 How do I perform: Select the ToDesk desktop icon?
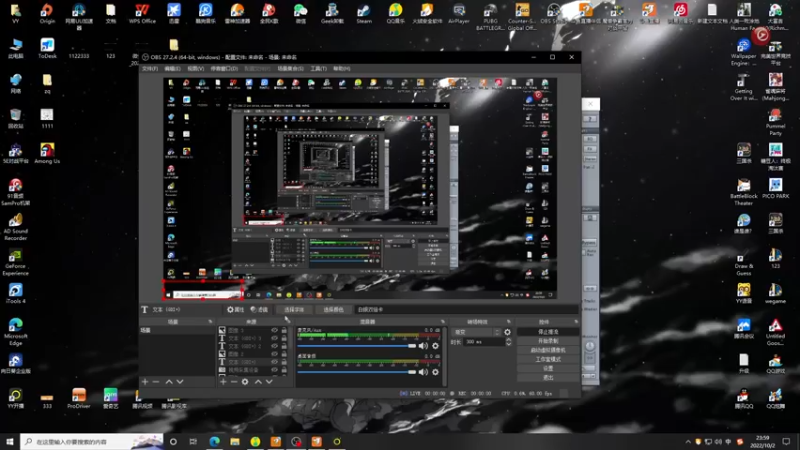point(47,48)
